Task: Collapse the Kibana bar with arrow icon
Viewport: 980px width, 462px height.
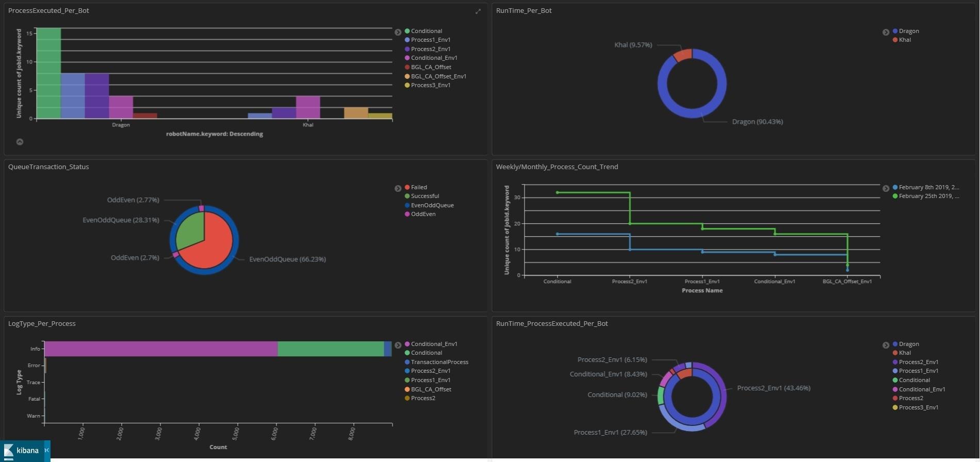Action: tap(46, 450)
